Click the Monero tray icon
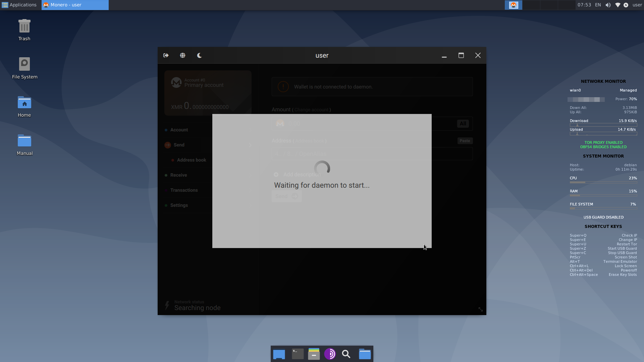Viewport: 644px width, 362px height. tap(513, 5)
